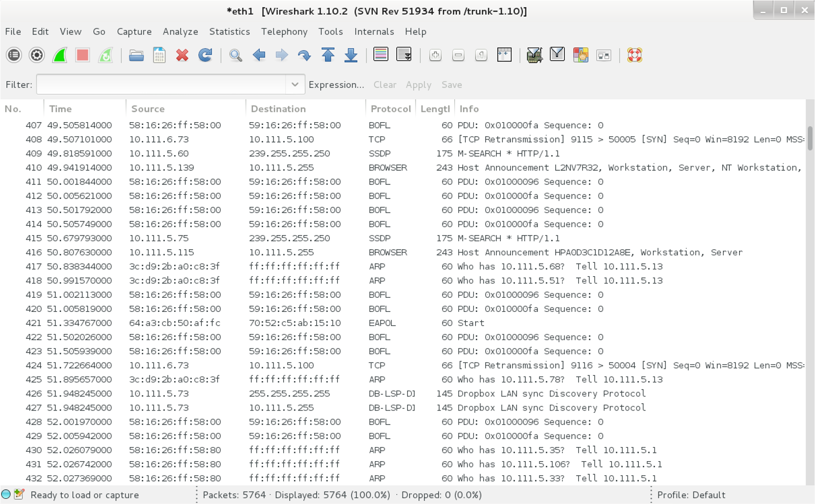
Task: Start a new live capture
Action: (x=59, y=55)
